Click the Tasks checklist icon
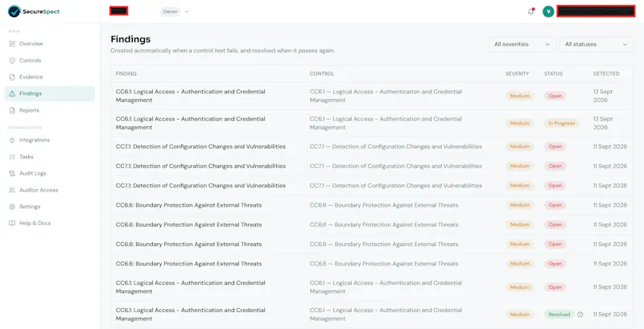The width and height of the screenshot is (644, 329). [x=12, y=157]
